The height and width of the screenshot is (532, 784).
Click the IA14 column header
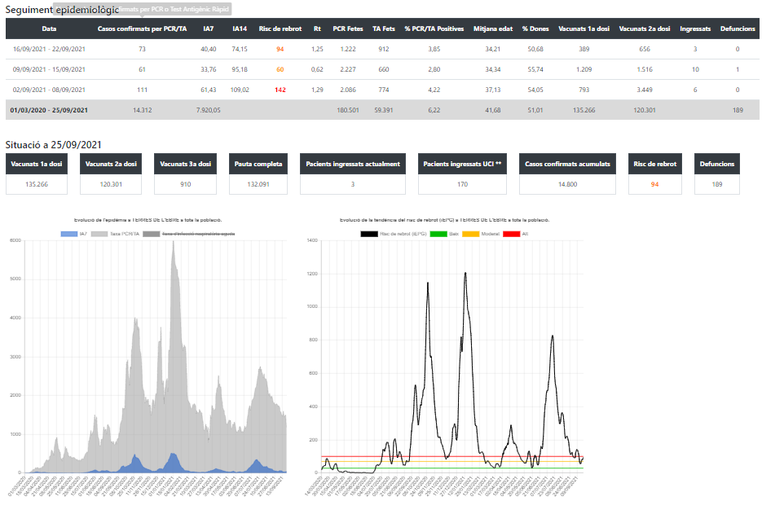tap(240, 29)
